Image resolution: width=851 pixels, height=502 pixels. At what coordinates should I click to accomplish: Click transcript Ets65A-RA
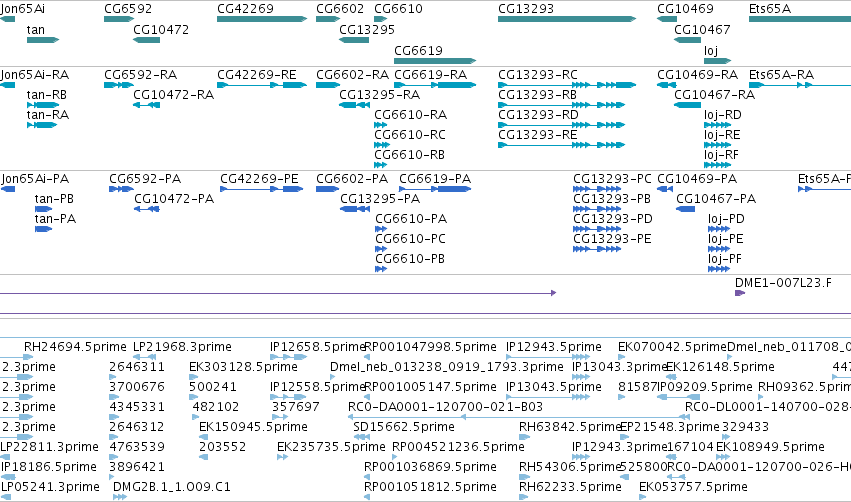[x=782, y=75]
